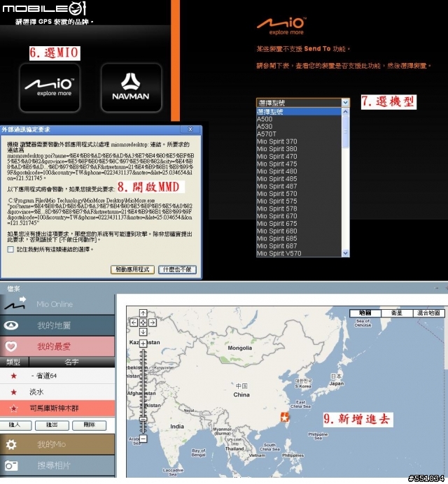The height and width of the screenshot is (484, 448).
Task: Click the Mobile01 logo
Action: pyautogui.click(x=45, y=8)
